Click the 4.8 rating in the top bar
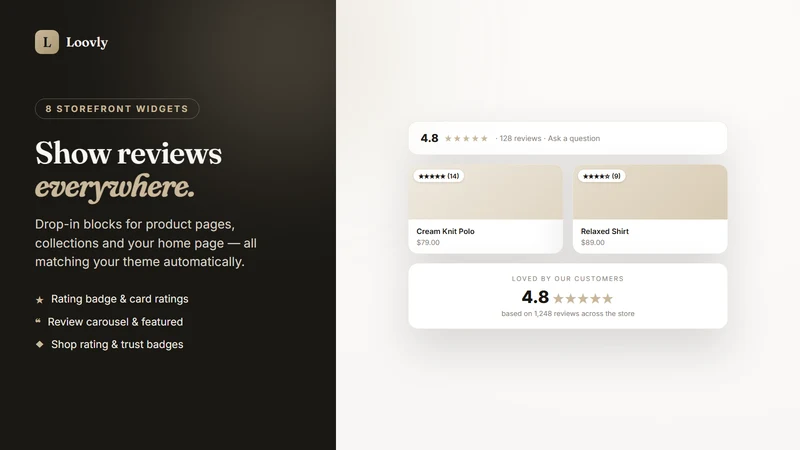This screenshot has width=800, height=450. pos(429,138)
